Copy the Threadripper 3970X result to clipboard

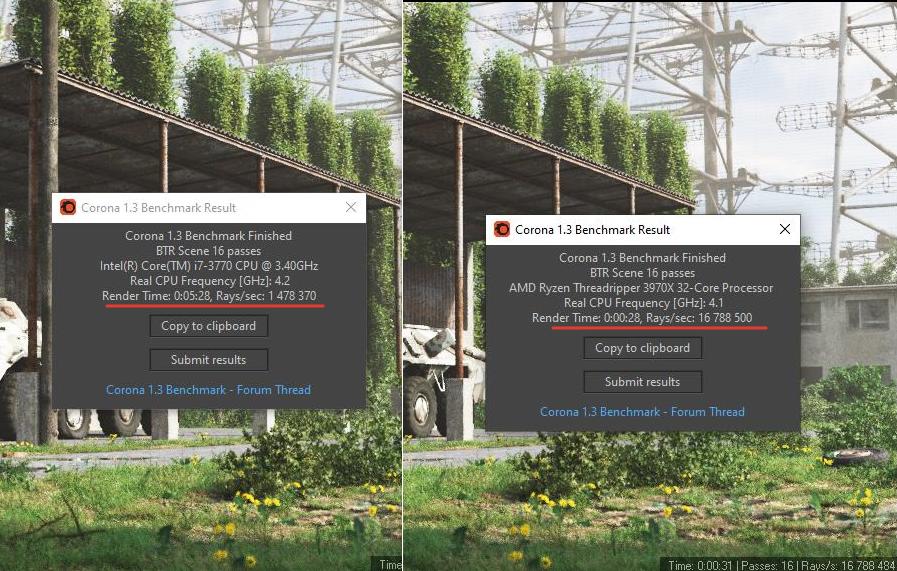642,348
